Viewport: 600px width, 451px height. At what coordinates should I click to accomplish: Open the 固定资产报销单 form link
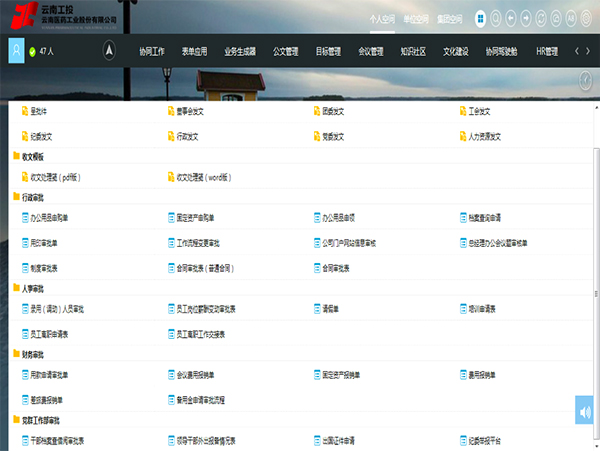coord(341,375)
